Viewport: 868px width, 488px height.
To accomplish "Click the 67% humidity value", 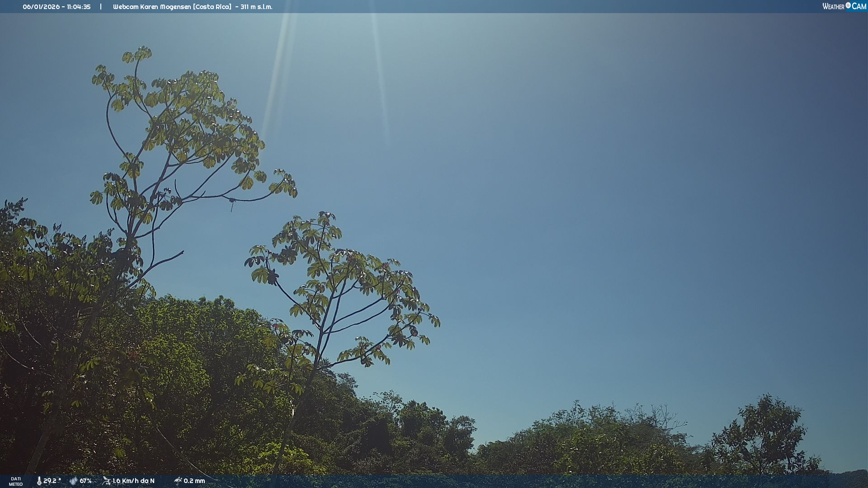I will [x=85, y=481].
